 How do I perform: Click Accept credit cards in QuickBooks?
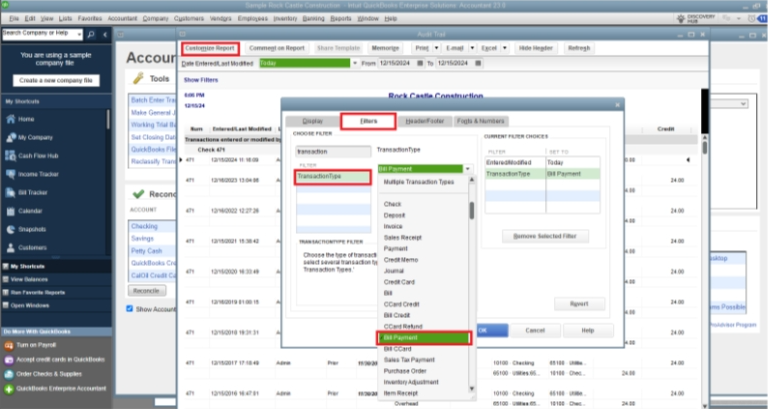click(60, 360)
